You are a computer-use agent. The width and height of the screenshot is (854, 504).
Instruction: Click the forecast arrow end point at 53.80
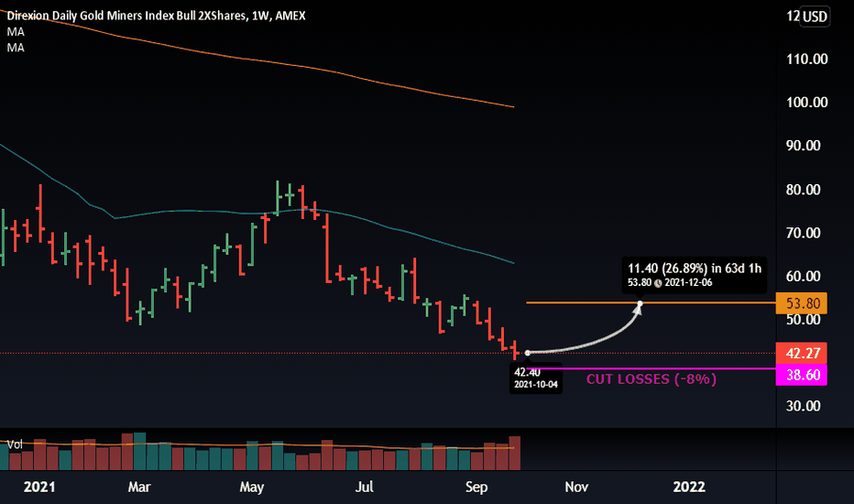click(640, 303)
